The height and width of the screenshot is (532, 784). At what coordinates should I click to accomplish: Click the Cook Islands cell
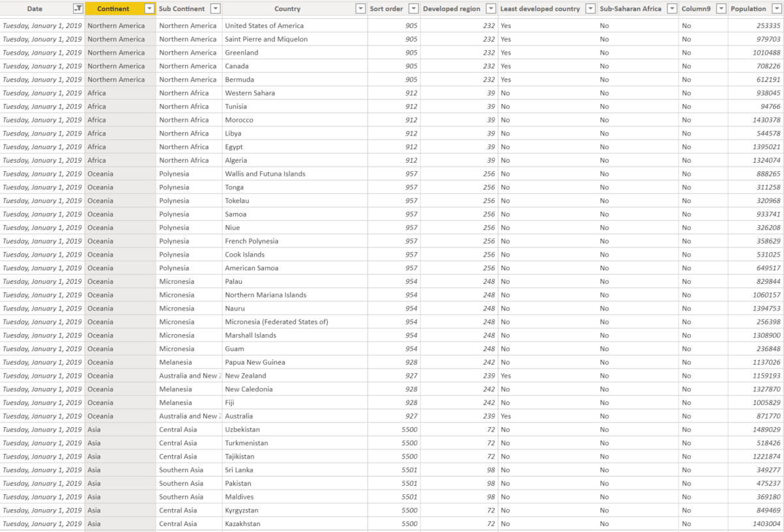[x=295, y=255]
